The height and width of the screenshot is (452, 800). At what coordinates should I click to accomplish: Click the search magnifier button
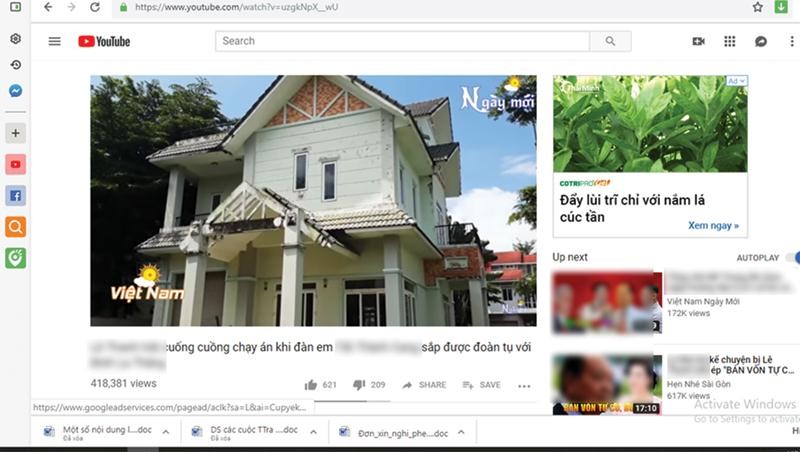pos(610,41)
